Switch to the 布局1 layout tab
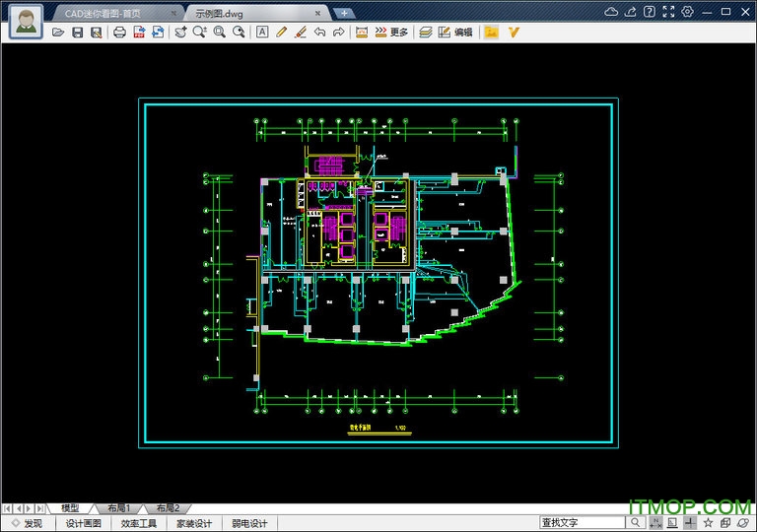Image resolution: width=757 pixels, height=532 pixels. [118, 507]
